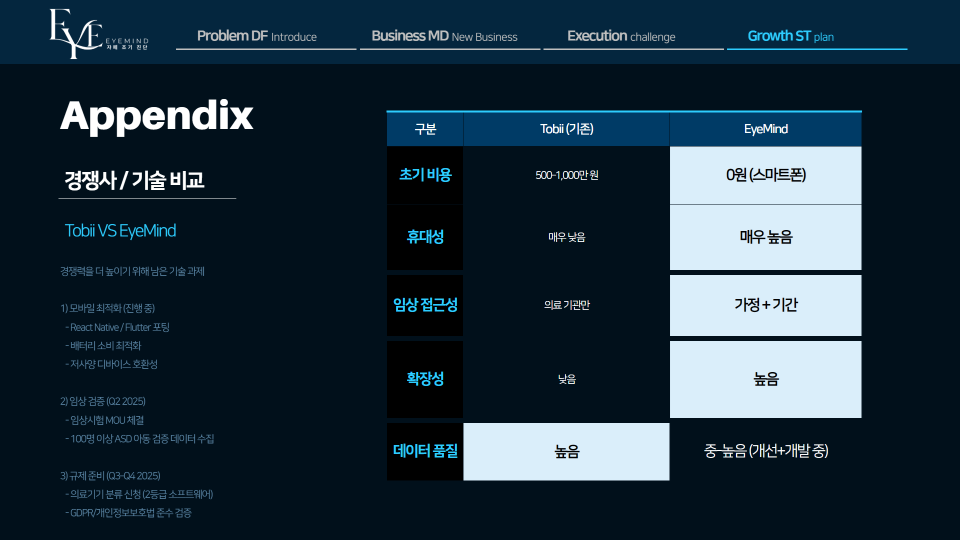Viewport: 960px width, 540px height.
Task: Switch to the Business MD New Business tab
Action: (x=444, y=36)
